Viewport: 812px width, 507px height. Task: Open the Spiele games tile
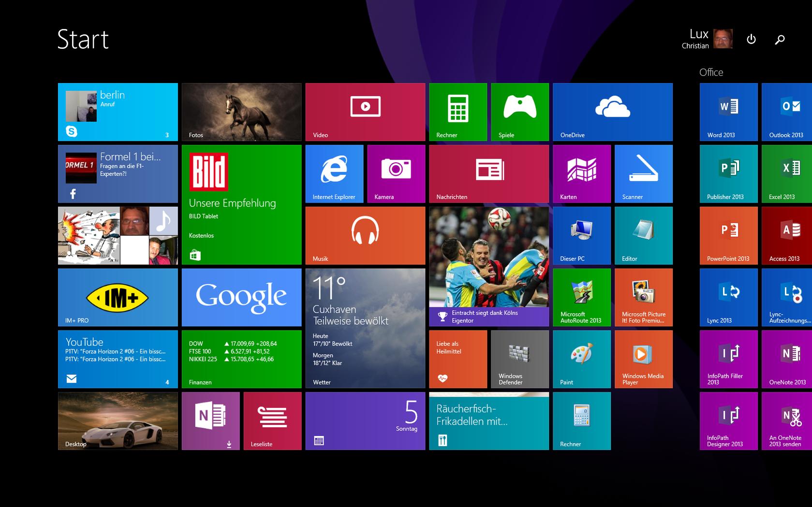pos(520,112)
